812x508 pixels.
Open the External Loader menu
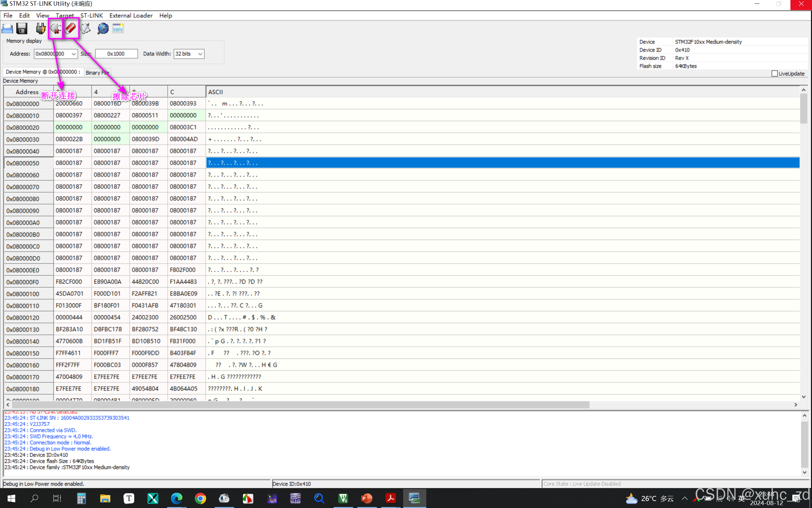coord(131,16)
